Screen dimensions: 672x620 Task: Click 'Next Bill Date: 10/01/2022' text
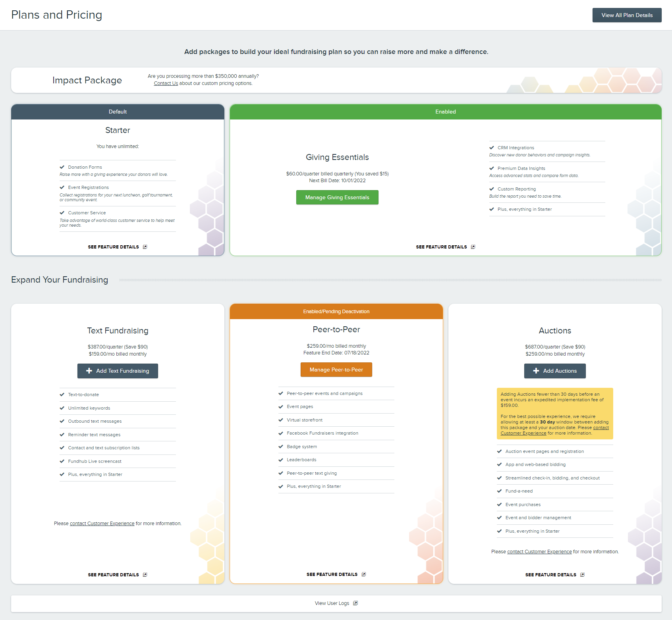337,181
